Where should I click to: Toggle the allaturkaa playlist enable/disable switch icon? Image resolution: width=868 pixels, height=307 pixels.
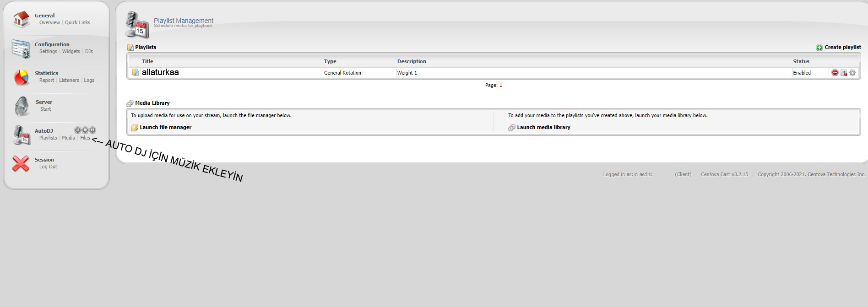[x=844, y=73]
